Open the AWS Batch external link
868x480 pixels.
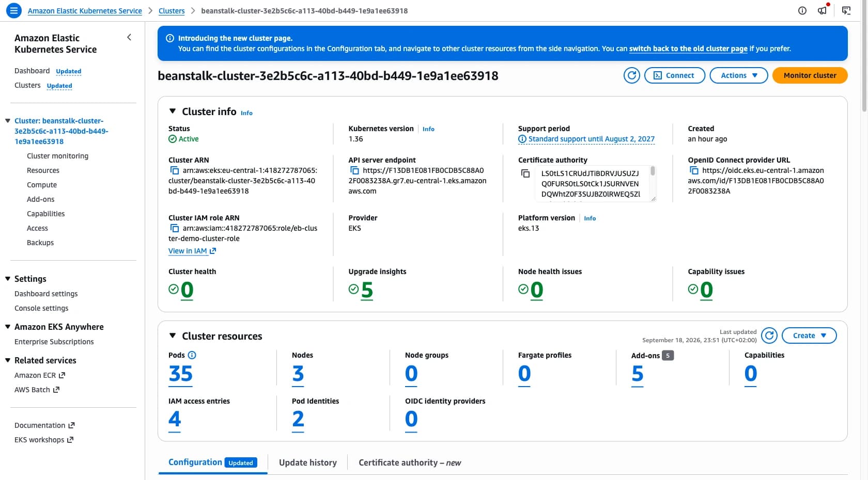(x=37, y=390)
